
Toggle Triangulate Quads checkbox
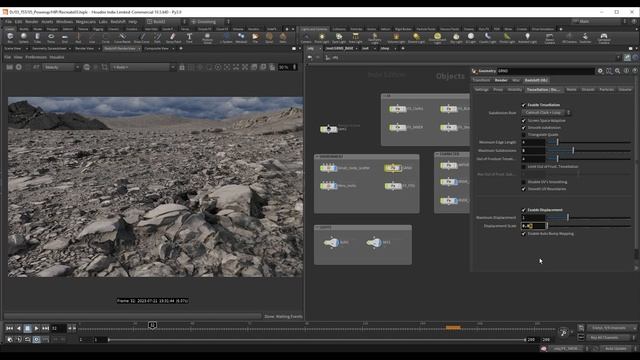tap(524, 135)
